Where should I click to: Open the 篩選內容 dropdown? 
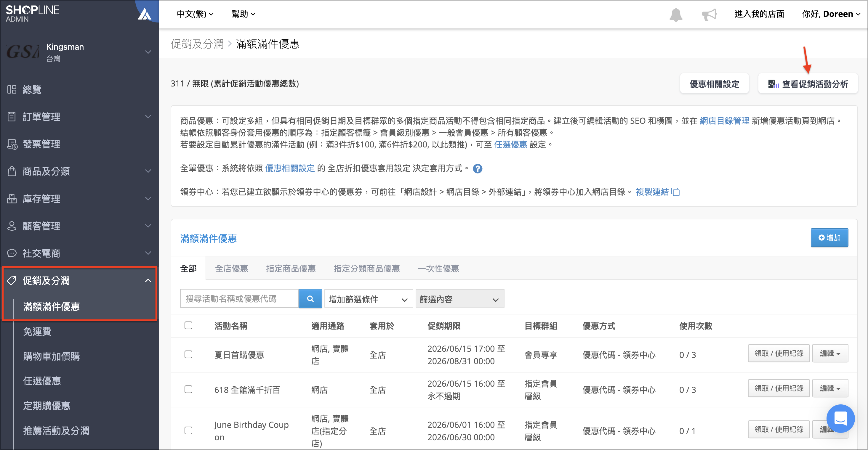(x=459, y=299)
